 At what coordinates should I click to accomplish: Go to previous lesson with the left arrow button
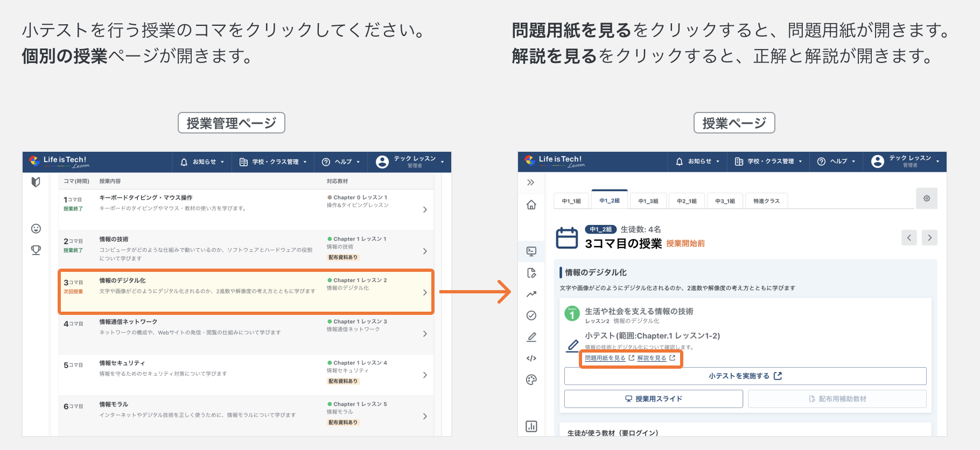(909, 237)
